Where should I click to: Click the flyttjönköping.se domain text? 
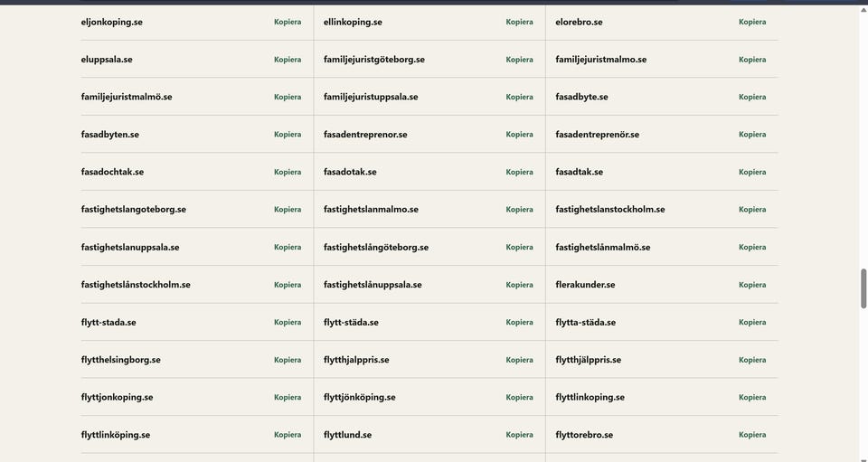tap(359, 397)
